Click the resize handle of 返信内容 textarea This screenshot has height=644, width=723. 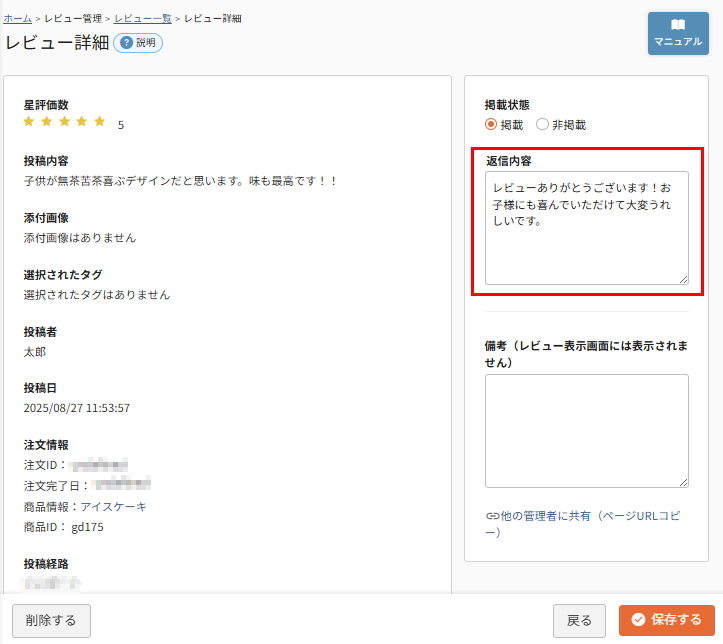click(x=683, y=279)
